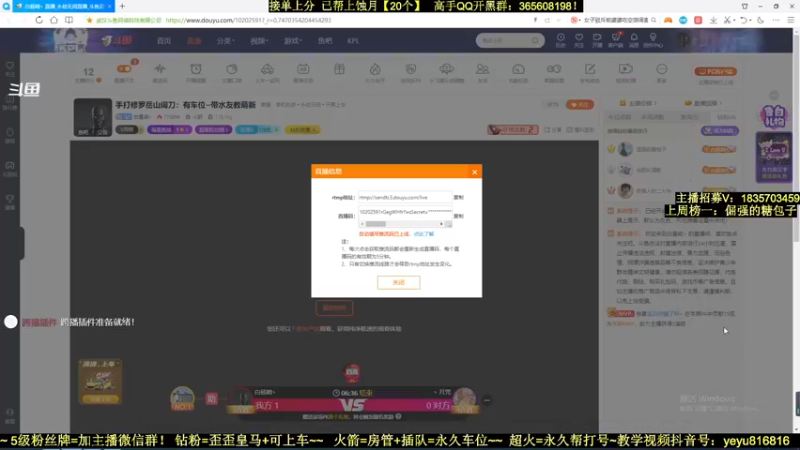Expand the blue room badge with arrow
Viewport: 800px width, 450px height.
coord(258,130)
